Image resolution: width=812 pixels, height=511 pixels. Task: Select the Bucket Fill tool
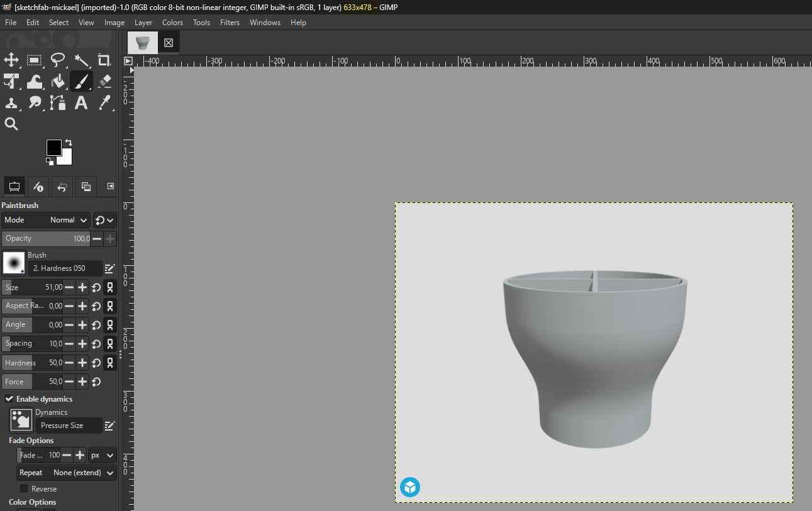tap(58, 81)
